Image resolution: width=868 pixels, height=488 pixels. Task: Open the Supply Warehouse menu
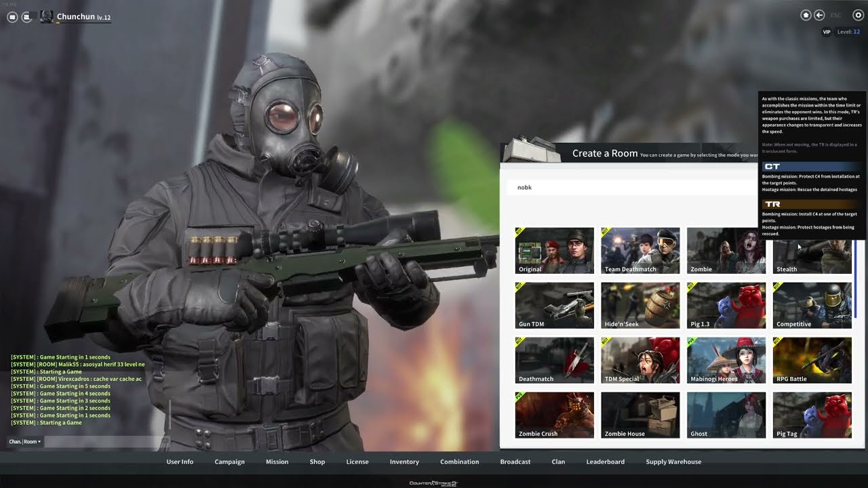(x=674, y=462)
